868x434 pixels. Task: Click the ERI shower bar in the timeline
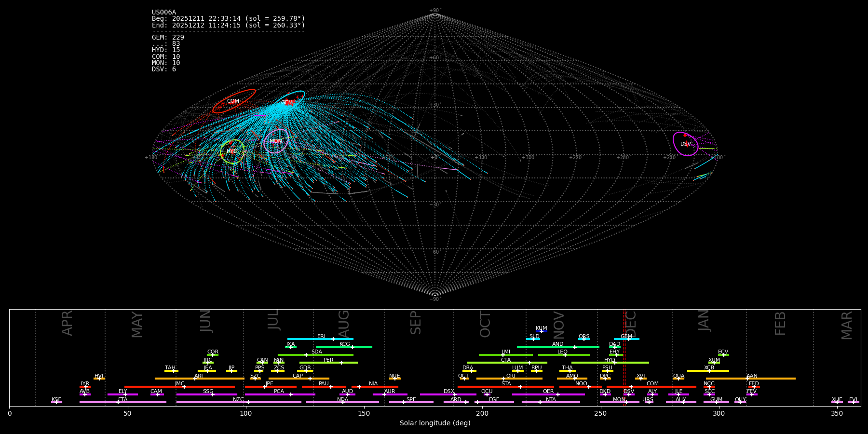(x=320, y=339)
